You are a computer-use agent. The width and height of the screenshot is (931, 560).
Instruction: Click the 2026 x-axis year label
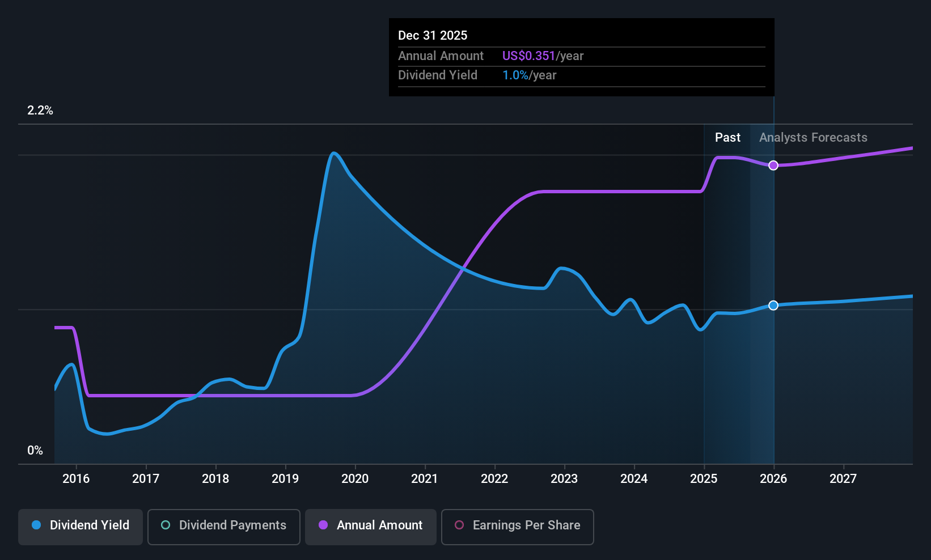click(x=773, y=479)
